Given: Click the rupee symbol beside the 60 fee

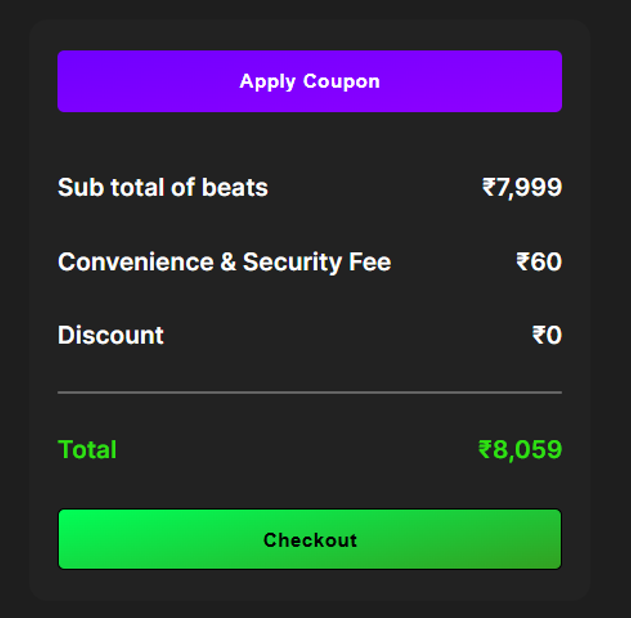Looking at the screenshot, I should [523, 263].
